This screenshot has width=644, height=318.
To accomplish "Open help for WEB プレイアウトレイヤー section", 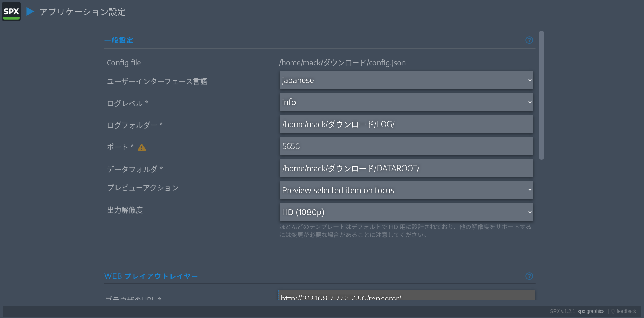I will [x=529, y=276].
